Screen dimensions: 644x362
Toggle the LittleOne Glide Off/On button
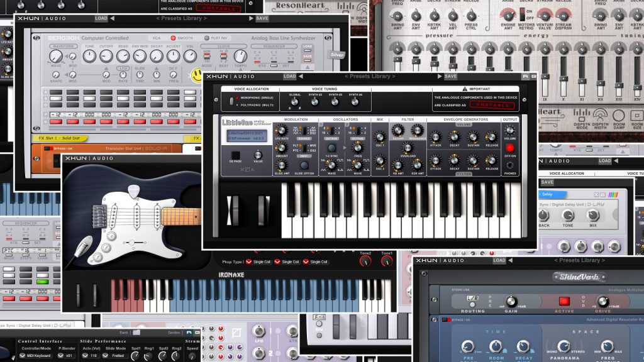point(304,165)
